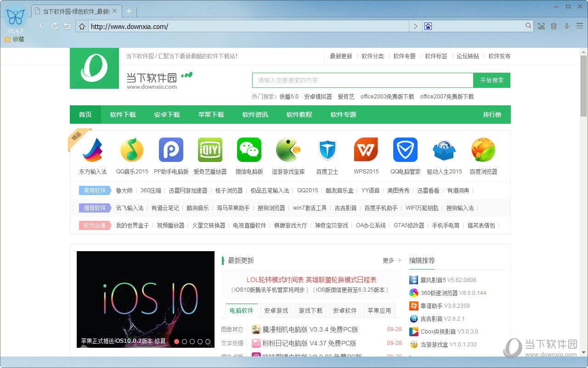The height and width of the screenshot is (368, 588).
Task: Click the magnifier search icon
Action: [x=529, y=26]
